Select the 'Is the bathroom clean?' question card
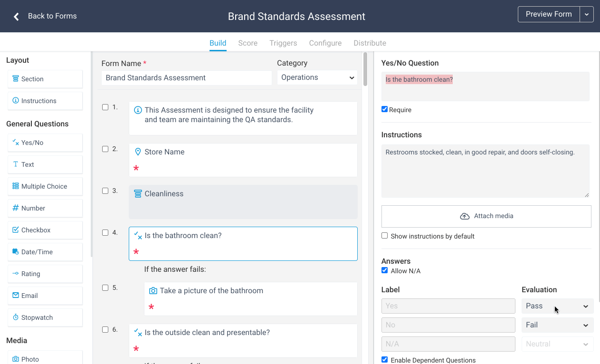This screenshot has width=600, height=364. pyautogui.click(x=243, y=244)
